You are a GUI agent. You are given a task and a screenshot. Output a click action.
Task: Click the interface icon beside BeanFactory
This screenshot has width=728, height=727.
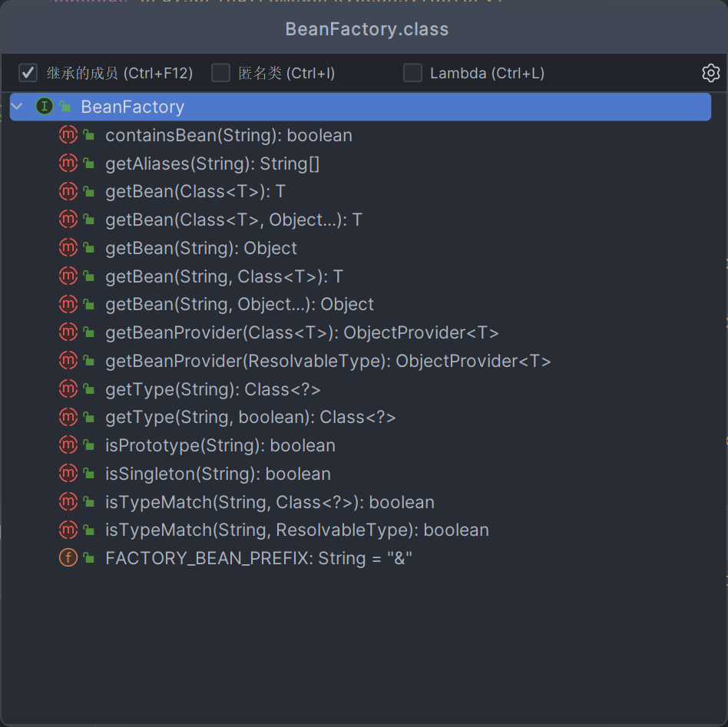44,107
